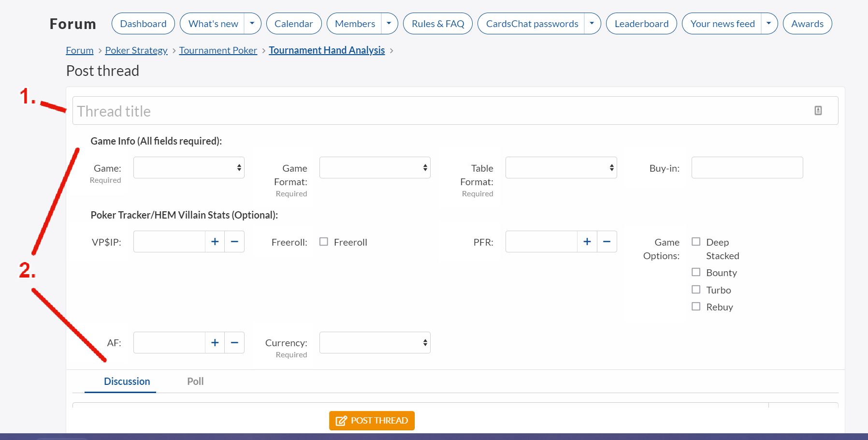The height and width of the screenshot is (440, 868).
Task: Go to What's new
Action: 213,24
